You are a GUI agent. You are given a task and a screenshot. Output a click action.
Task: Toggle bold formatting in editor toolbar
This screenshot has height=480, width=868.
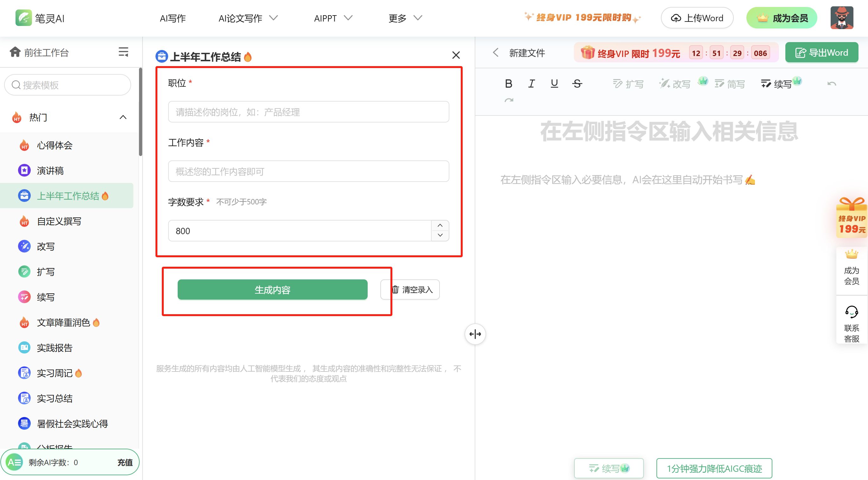point(509,84)
